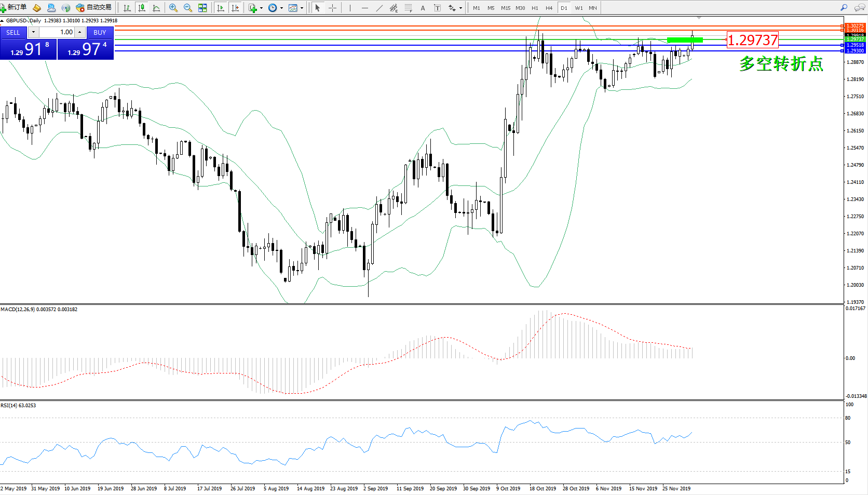Toggle the chart shift button
The image size is (868, 495).
click(x=235, y=8)
